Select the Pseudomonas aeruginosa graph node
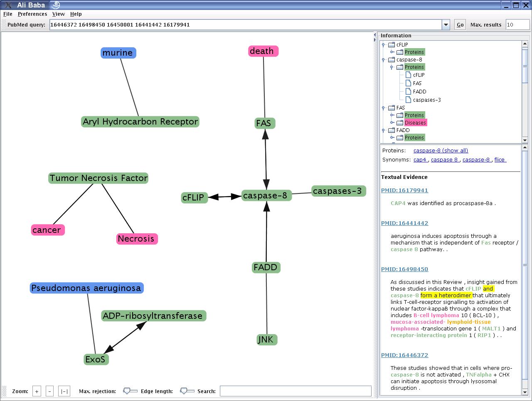The height and width of the screenshot is (401, 532). [x=86, y=288]
